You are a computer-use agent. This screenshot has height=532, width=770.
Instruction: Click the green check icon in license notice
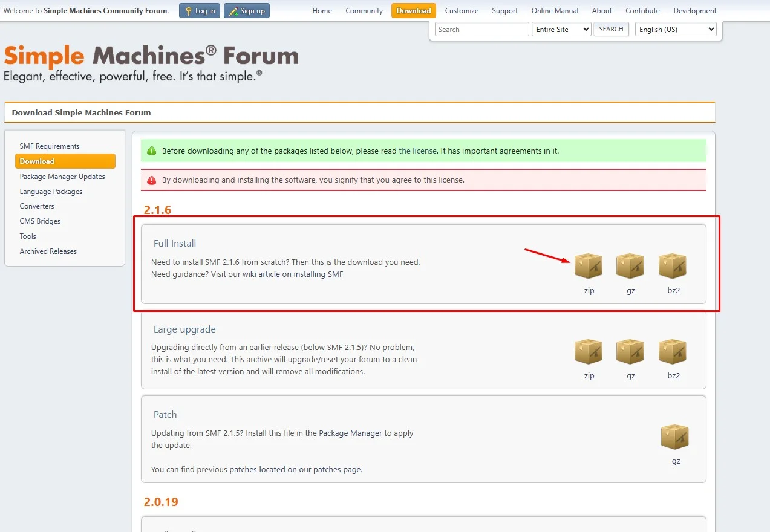pyautogui.click(x=152, y=151)
